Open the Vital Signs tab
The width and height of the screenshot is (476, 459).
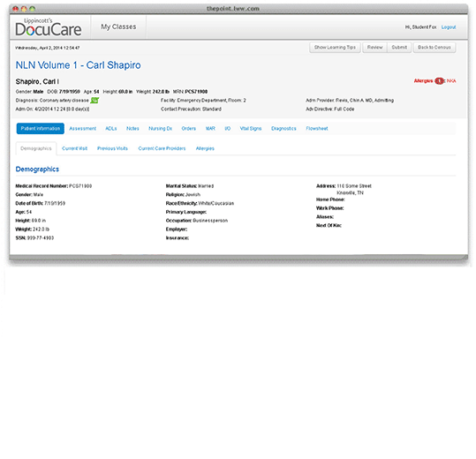pyautogui.click(x=251, y=129)
